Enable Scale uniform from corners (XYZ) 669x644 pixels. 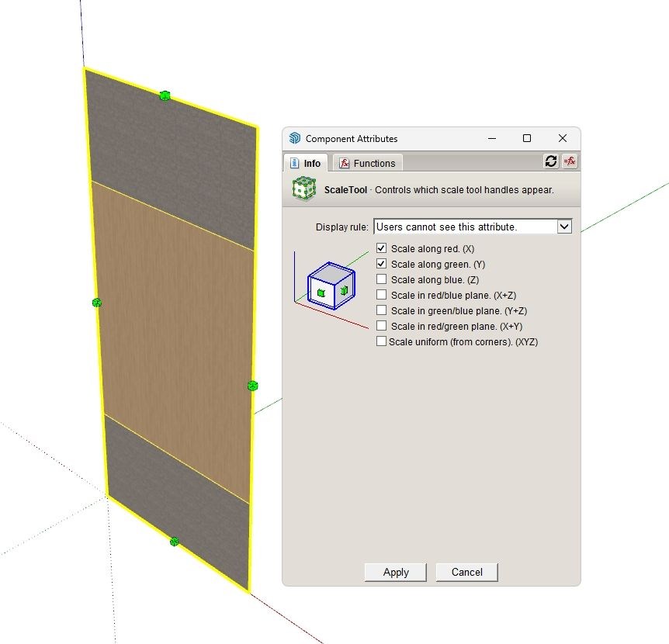tap(381, 341)
